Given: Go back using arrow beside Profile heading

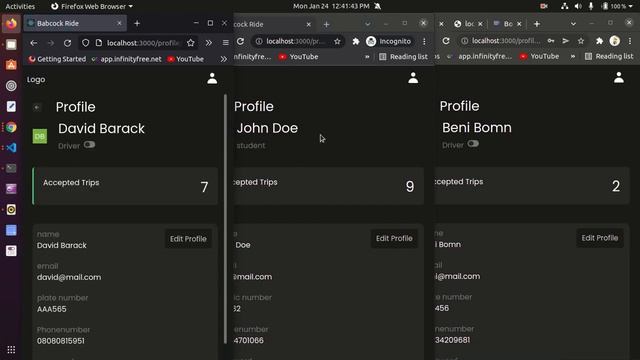Looking at the screenshot, I should (x=37, y=107).
